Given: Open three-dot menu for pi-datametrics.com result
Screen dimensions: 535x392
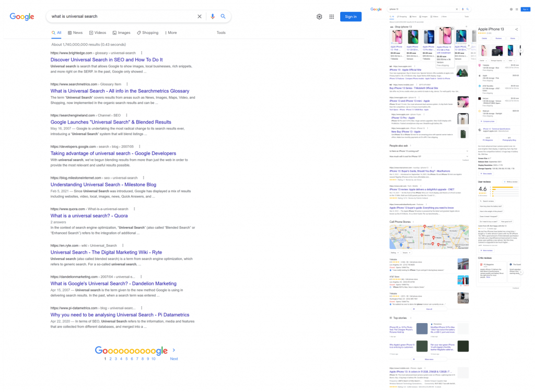Looking at the screenshot, I should 141,308.
